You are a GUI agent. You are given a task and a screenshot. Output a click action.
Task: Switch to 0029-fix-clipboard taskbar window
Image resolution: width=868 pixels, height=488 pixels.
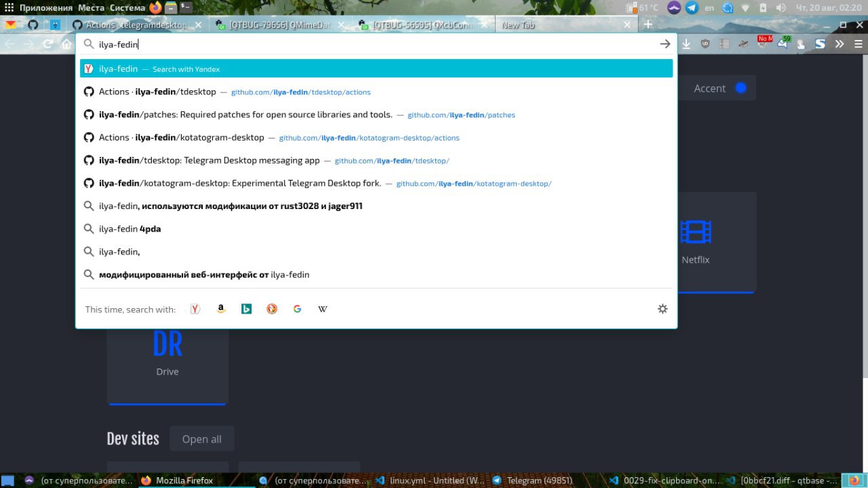pos(665,481)
